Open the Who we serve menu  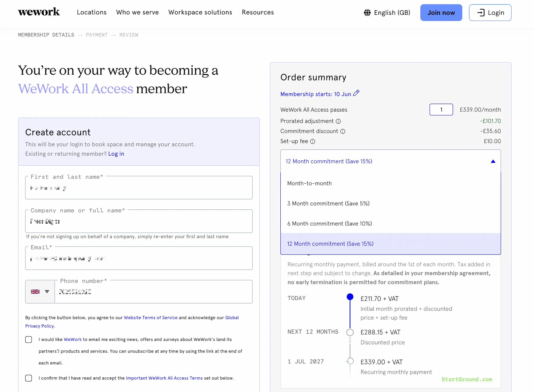point(138,12)
